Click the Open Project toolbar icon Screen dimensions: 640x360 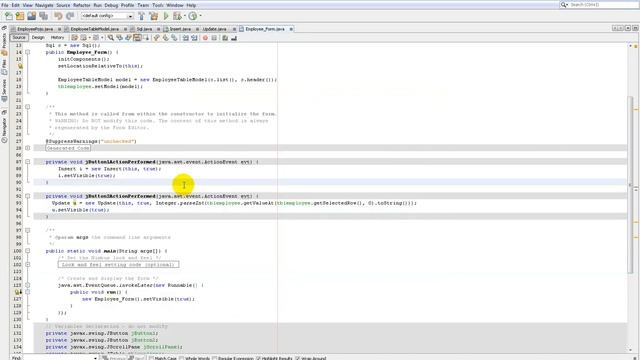pyautogui.click(x=31, y=16)
